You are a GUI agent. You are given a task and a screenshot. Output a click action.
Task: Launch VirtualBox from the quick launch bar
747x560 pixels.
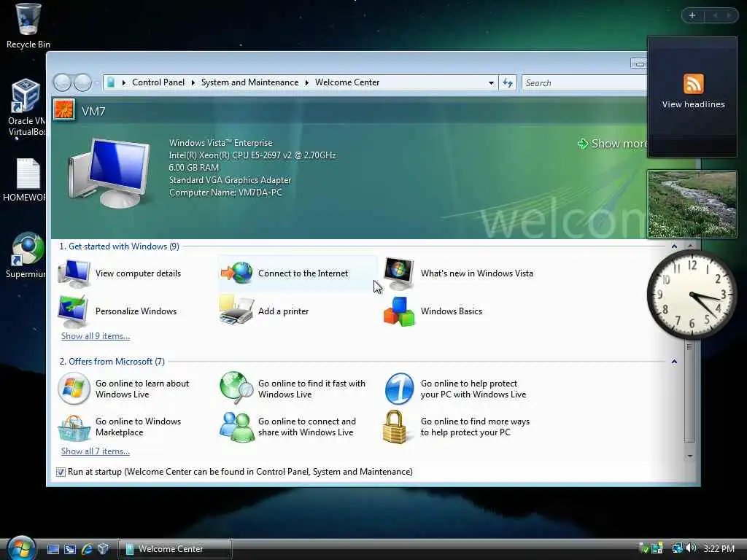click(x=103, y=549)
